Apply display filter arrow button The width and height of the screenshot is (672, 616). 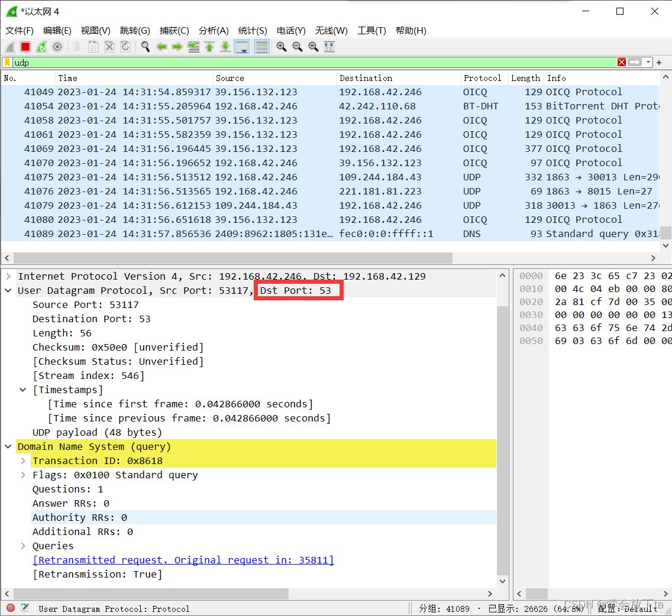(635, 63)
